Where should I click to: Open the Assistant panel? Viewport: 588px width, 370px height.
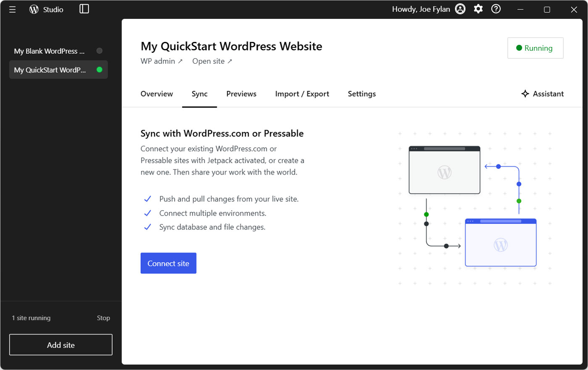542,94
